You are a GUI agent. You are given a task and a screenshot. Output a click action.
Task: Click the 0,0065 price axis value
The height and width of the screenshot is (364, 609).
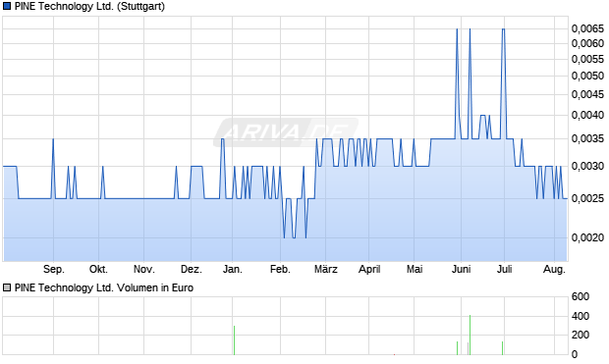[x=587, y=28]
